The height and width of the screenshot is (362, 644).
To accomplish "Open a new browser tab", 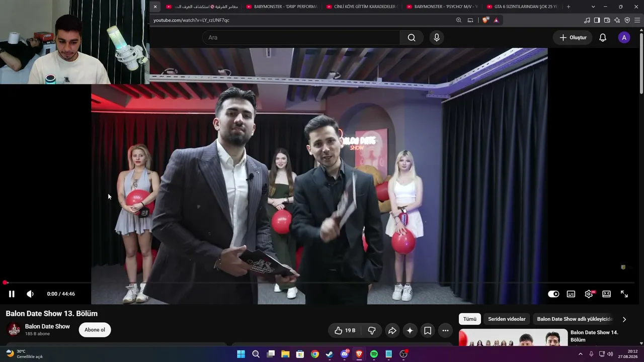I will pyautogui.click(x=569, y=7).
